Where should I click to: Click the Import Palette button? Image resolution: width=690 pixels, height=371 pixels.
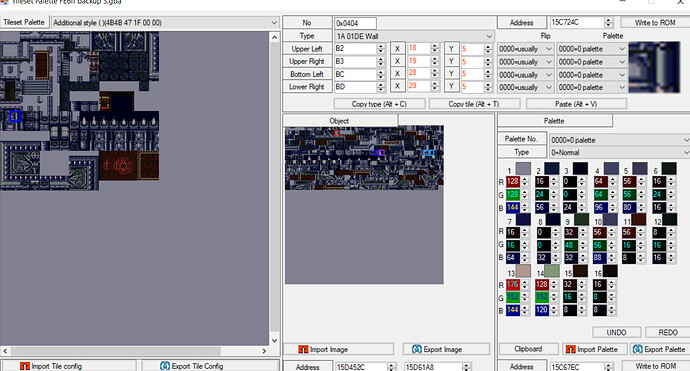[x=595, y=349]
